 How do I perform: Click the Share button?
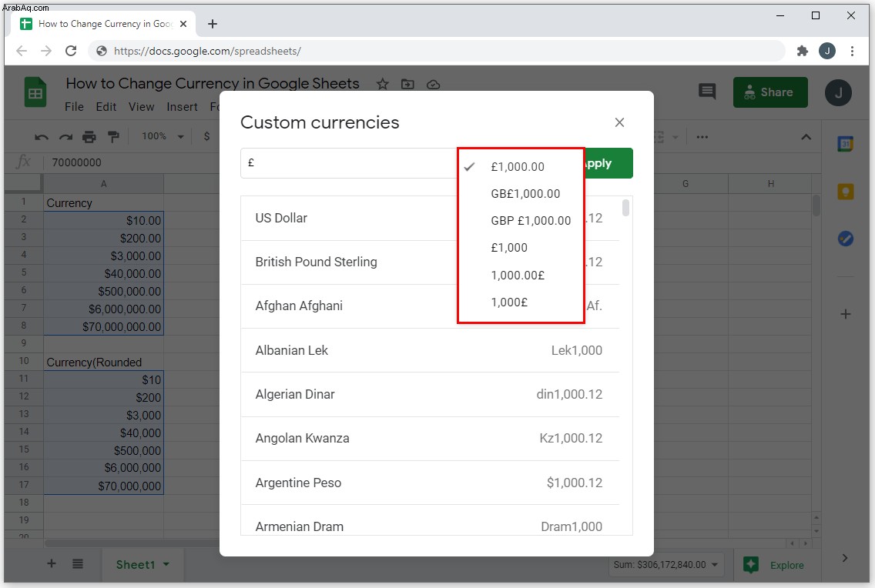770,92
